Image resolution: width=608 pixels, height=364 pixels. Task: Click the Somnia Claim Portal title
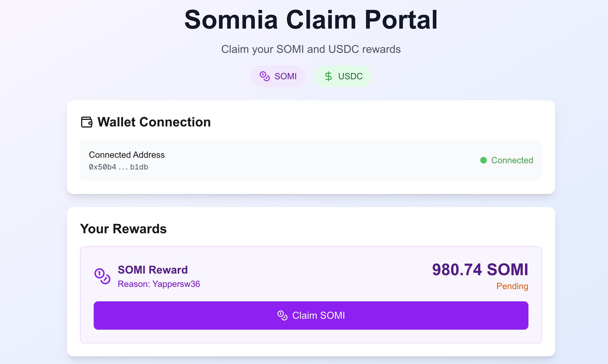tap(311, 20)
